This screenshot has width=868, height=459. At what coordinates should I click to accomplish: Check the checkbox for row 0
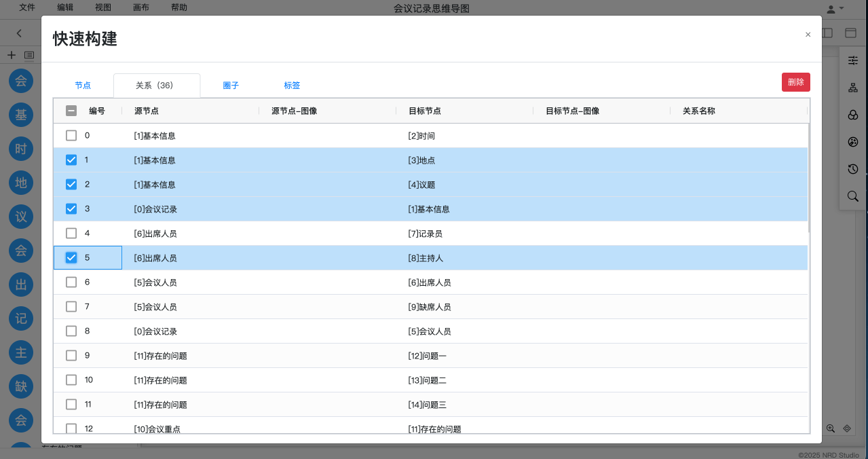point(71,136)
